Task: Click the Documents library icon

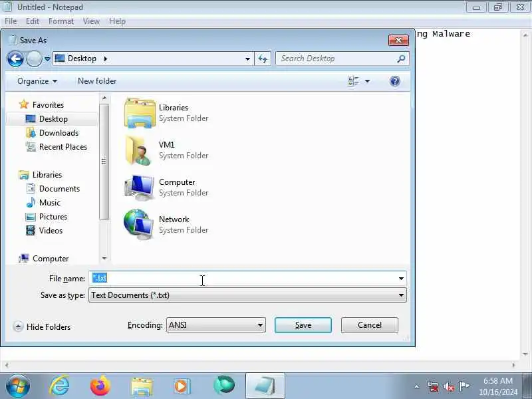Action: coord(31,188)
